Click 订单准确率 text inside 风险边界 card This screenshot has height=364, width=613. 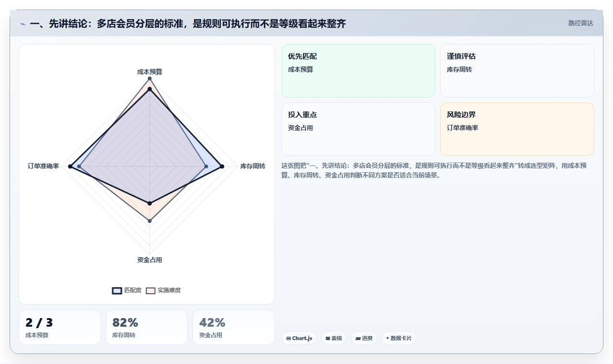[463, 128]
